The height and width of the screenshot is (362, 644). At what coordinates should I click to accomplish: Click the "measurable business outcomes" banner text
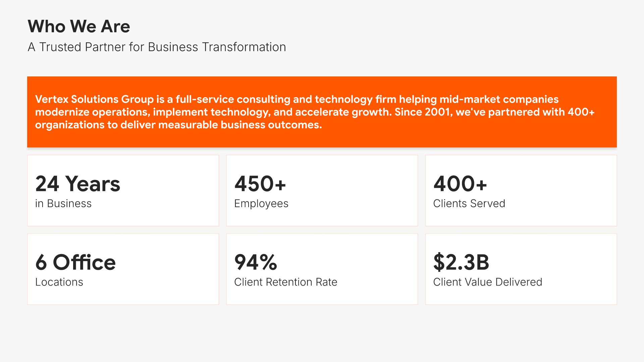click(239, 125)
